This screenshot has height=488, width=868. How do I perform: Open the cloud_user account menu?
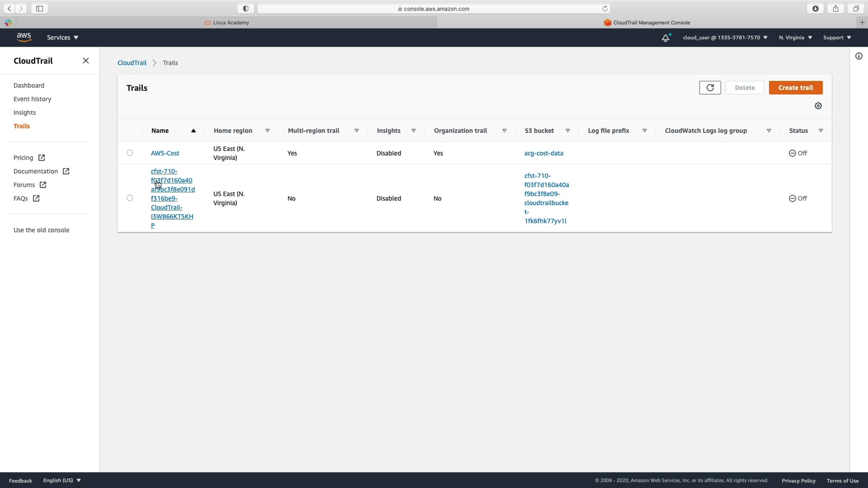coord(725,38)
